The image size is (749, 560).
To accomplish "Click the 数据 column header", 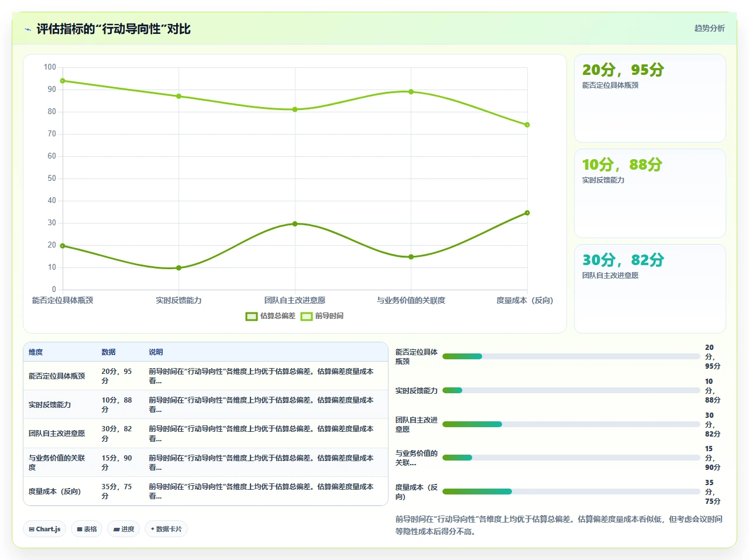I will pos(108,352).
